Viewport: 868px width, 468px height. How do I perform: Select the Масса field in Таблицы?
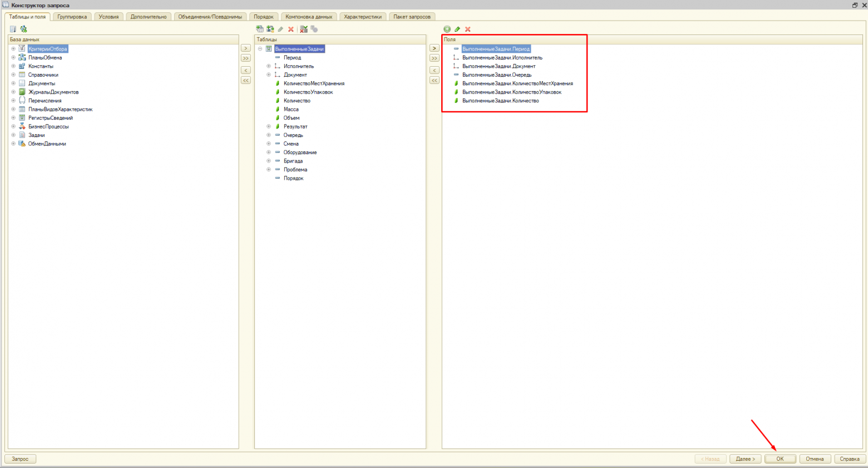click(291, 109)
